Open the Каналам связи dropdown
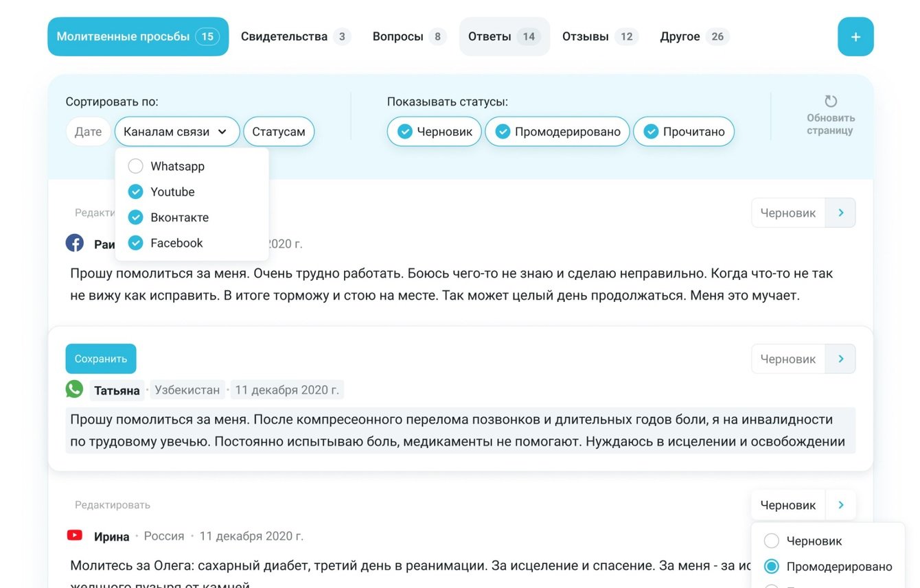Viewport: 920px width, 588px height. (177, 130)
